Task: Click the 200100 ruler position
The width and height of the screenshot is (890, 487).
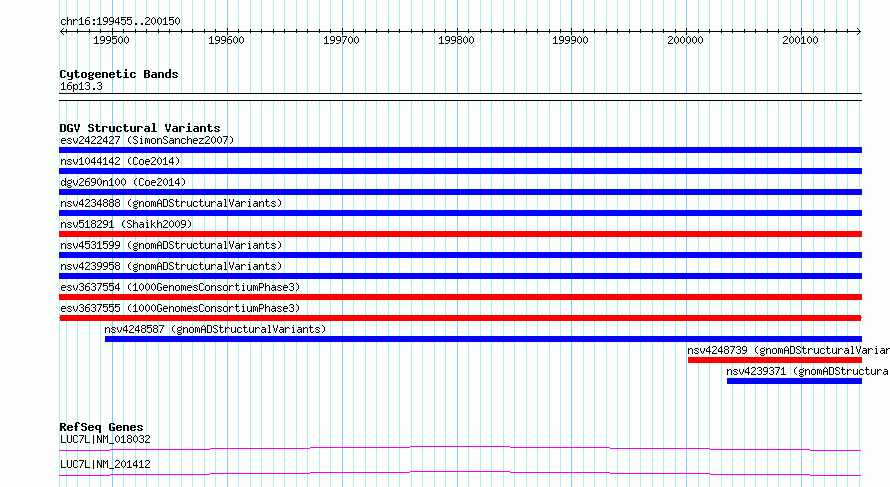Action: pyautogui.click(x=800, y=40)
